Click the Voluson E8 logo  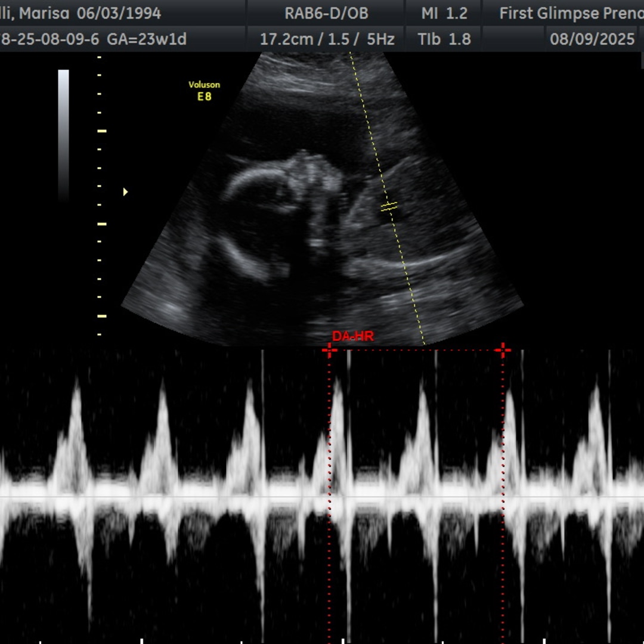click(204, 91)
